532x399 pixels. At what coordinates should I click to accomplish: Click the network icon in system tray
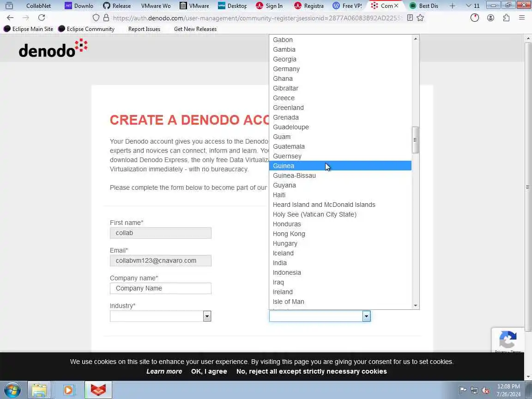[474, 391]
